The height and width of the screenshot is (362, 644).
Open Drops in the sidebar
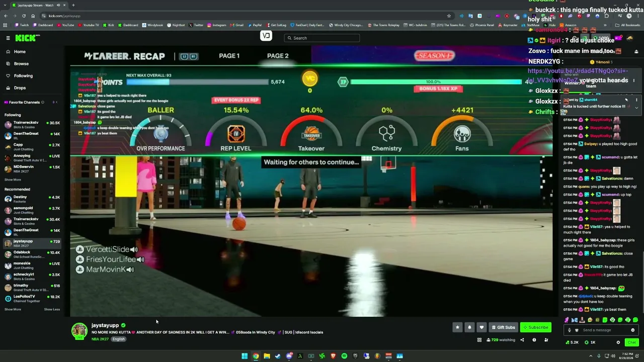pyautogui.click(x=20, y=88)
